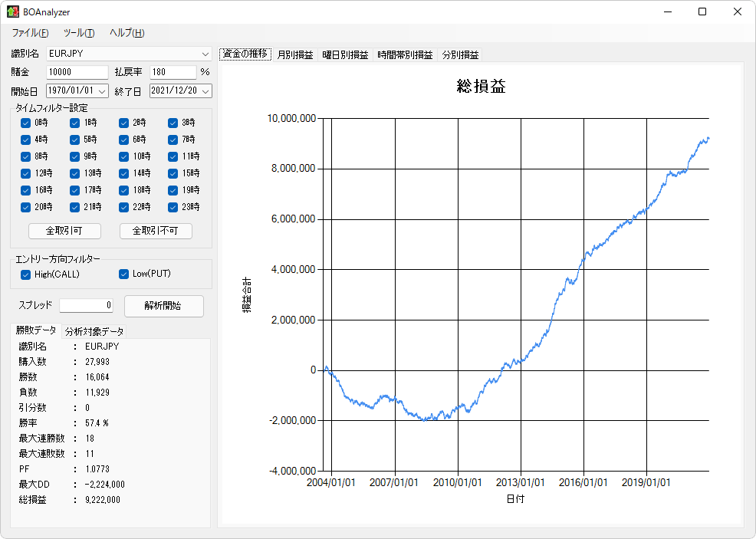This screenshot has width=756, height=539.
Task: Uncheck the 16時 time filter
Action: [x=25, y=190]
